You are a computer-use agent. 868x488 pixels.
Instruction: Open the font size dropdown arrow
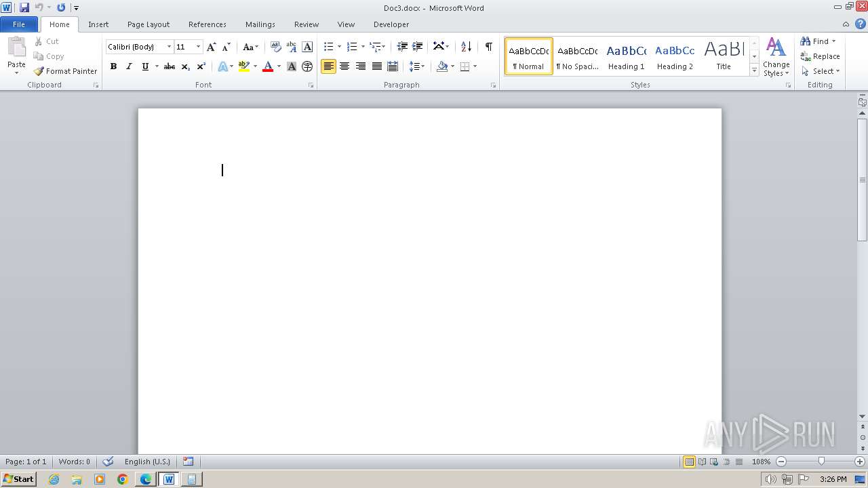pyautogui.click(x=198, y=47)
